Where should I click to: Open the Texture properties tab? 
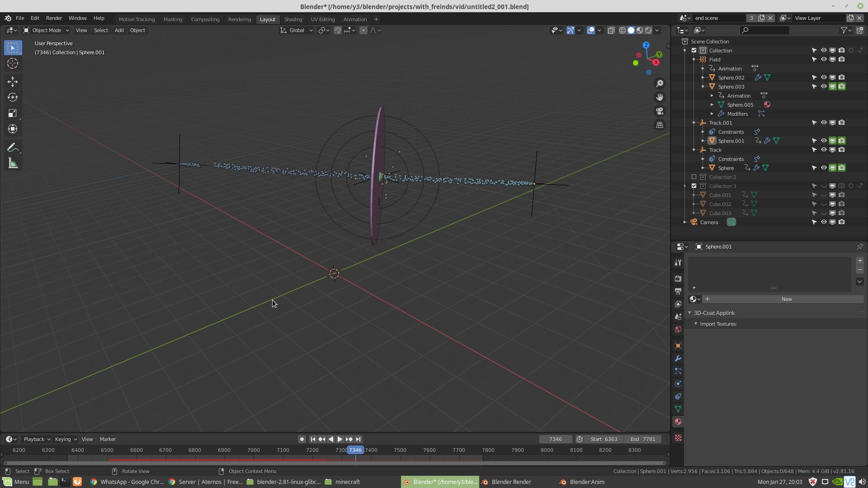click(678, 437)
